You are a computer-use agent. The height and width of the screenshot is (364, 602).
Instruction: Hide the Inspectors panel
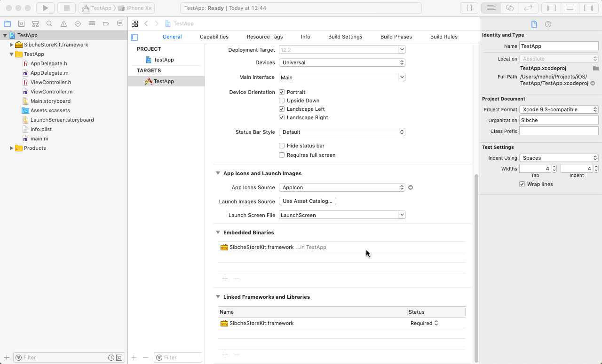click(x=588, y=8)
